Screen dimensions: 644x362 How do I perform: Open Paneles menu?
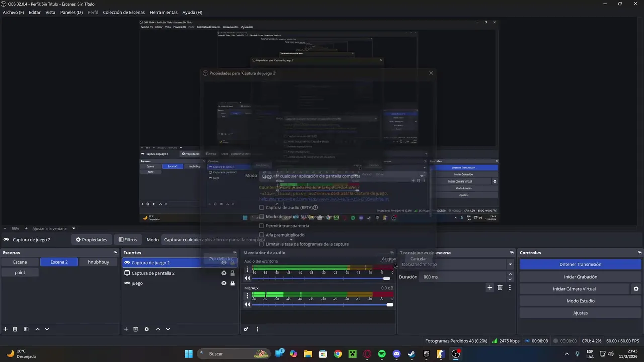(71, 12)
